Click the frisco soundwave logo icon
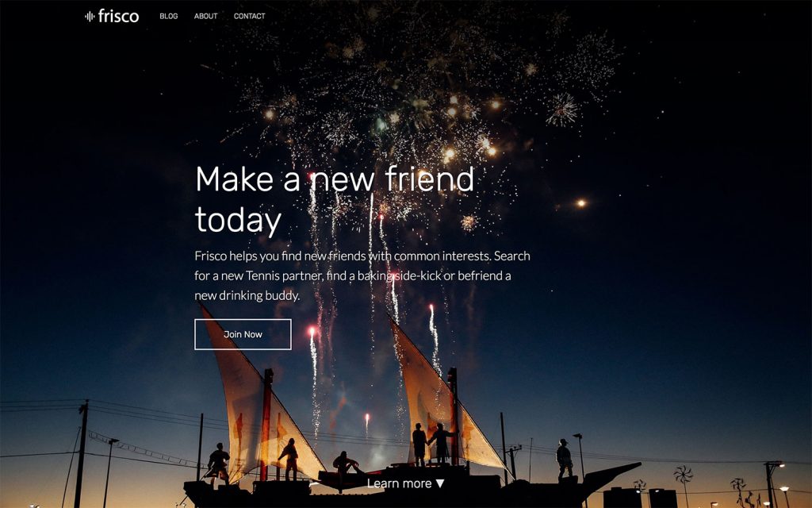 click(90, 17)
